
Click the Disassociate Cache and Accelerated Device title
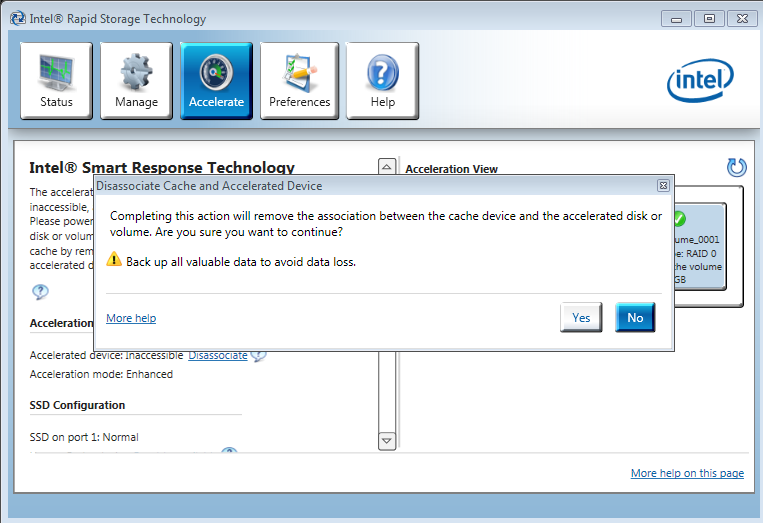point(209,186)
